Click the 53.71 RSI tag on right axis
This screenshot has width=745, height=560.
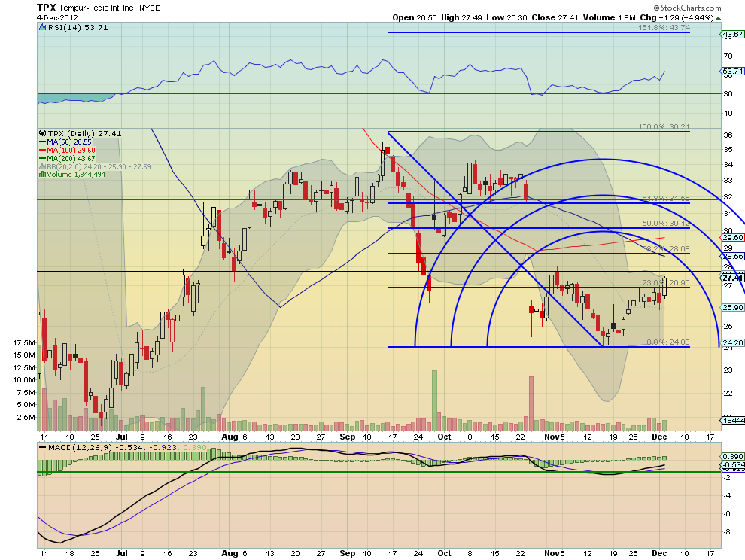click(732, 72)
